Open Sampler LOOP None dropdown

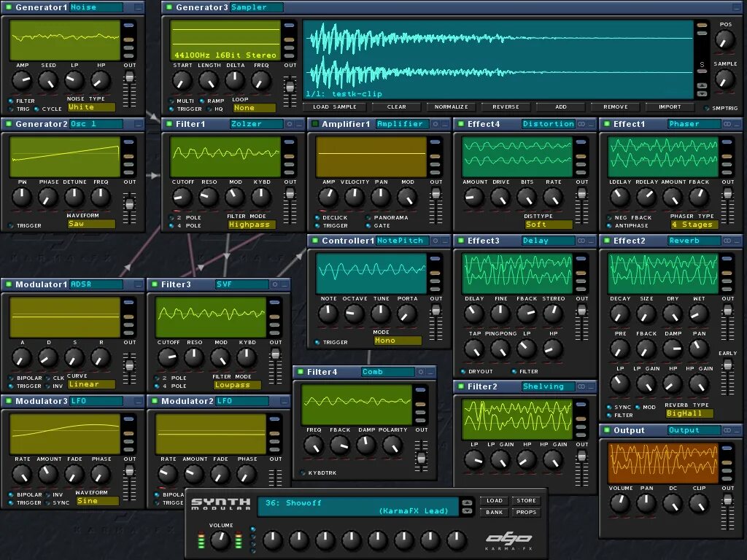253,108
